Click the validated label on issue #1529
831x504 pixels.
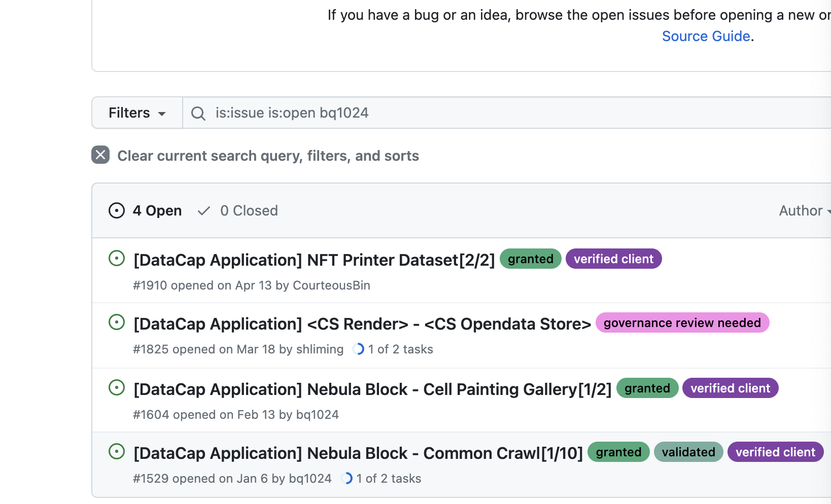pyautogui.click(x=688, y=452)
